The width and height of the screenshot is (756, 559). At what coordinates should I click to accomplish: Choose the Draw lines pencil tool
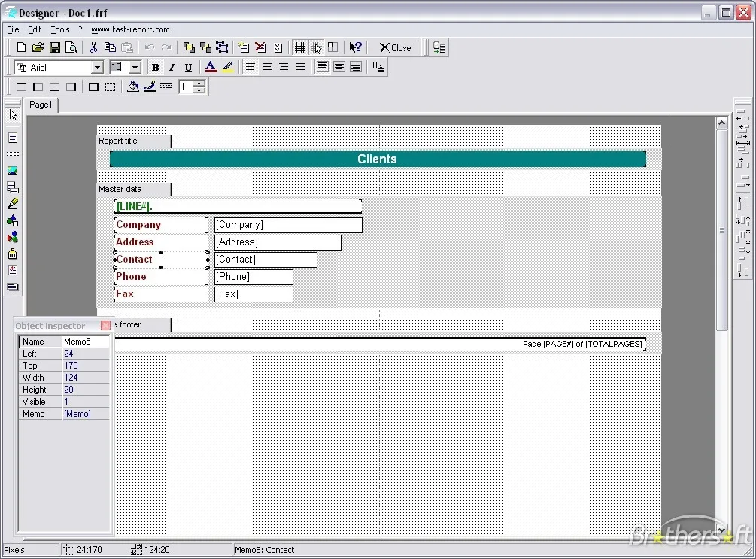(13, 204)
